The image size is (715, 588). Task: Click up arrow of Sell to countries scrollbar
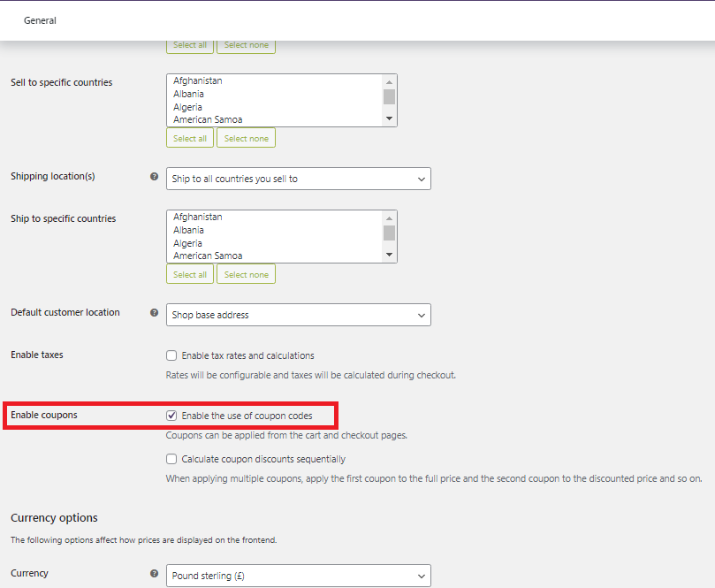[389, 82]
